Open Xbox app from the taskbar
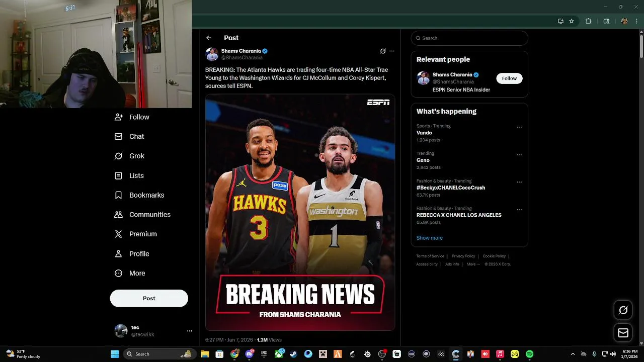Viewport: 644px width, 362px height. 279,354
